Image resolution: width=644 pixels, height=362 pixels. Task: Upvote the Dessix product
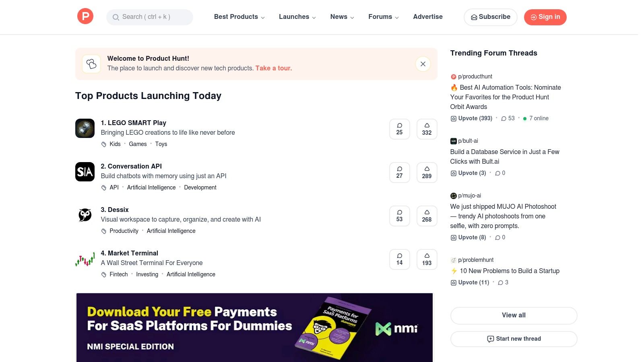(427, 216)
